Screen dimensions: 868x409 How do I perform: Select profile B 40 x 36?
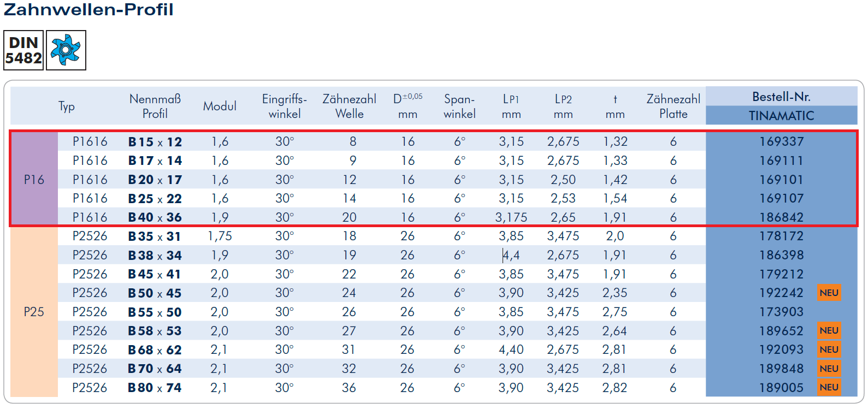coord(155,217)
